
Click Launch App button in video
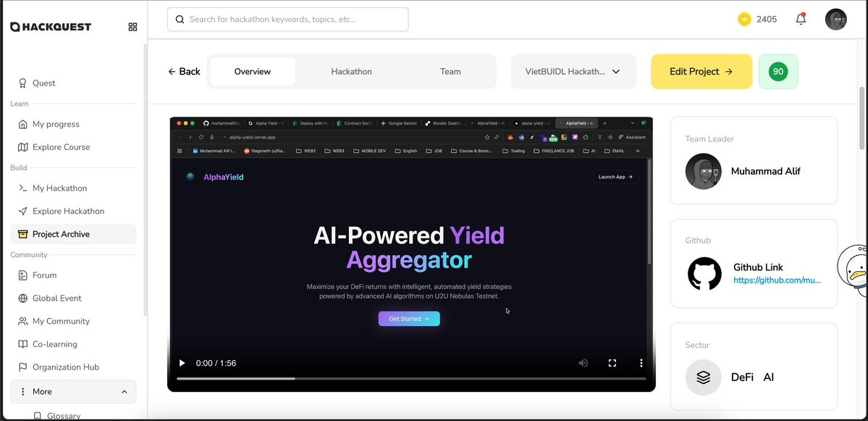[615, 177]
